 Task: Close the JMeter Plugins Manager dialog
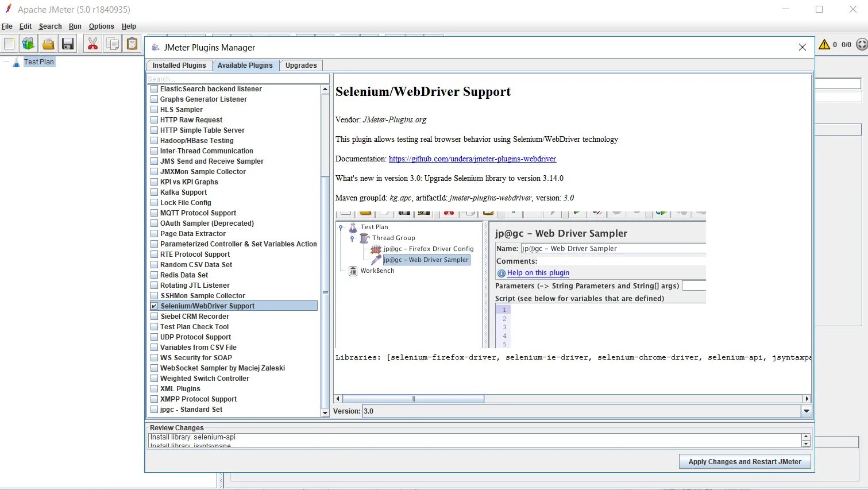point(803,47)
